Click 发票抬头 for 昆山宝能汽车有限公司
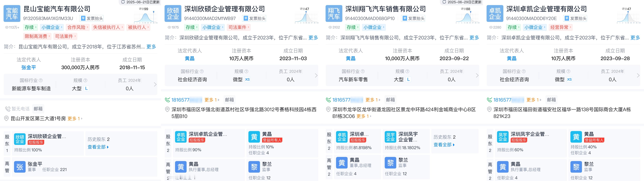The height and width of the screenshot is (181, 644). [x=91, y=18]
